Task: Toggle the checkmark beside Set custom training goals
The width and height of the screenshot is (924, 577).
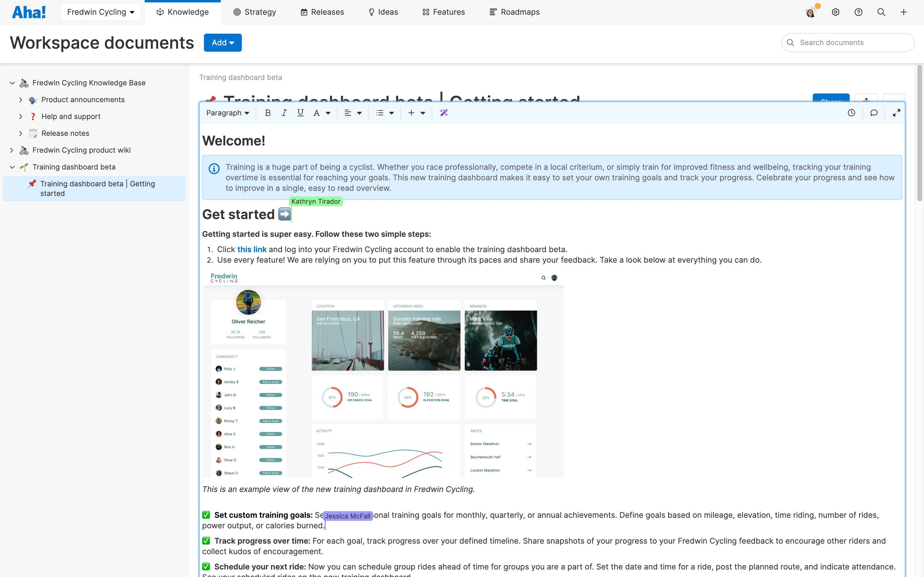Action: pyautogui.click(x=206, y=514)
